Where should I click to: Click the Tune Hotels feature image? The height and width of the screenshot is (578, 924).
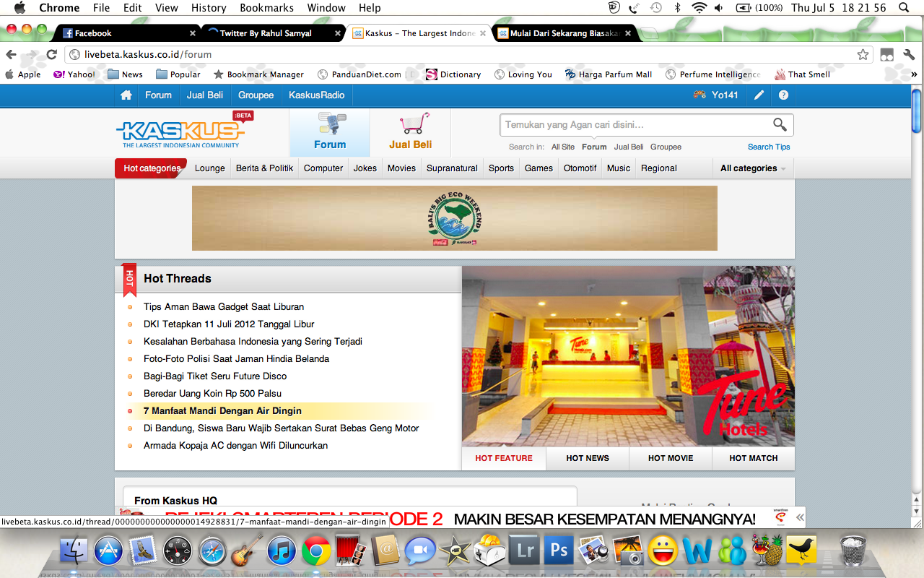pos(628,356)
